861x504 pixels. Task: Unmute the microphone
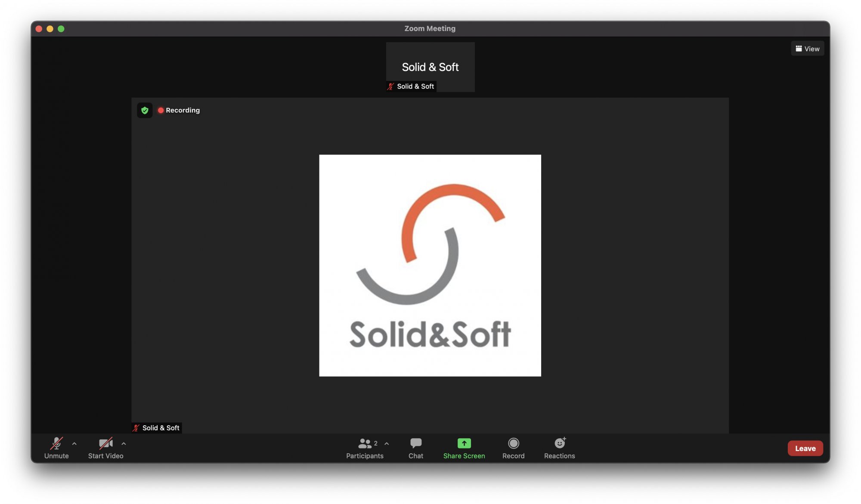point(56,448)
